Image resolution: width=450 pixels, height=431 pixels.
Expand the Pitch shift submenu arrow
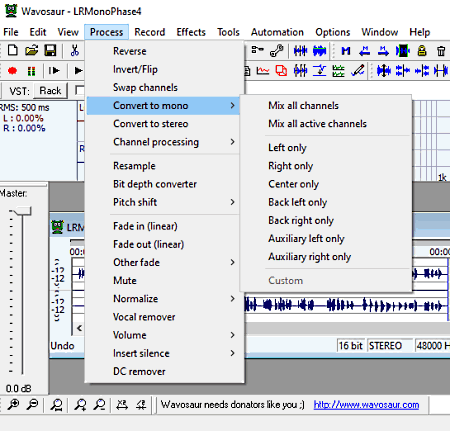pyautogui.click(x=232, y=202)
